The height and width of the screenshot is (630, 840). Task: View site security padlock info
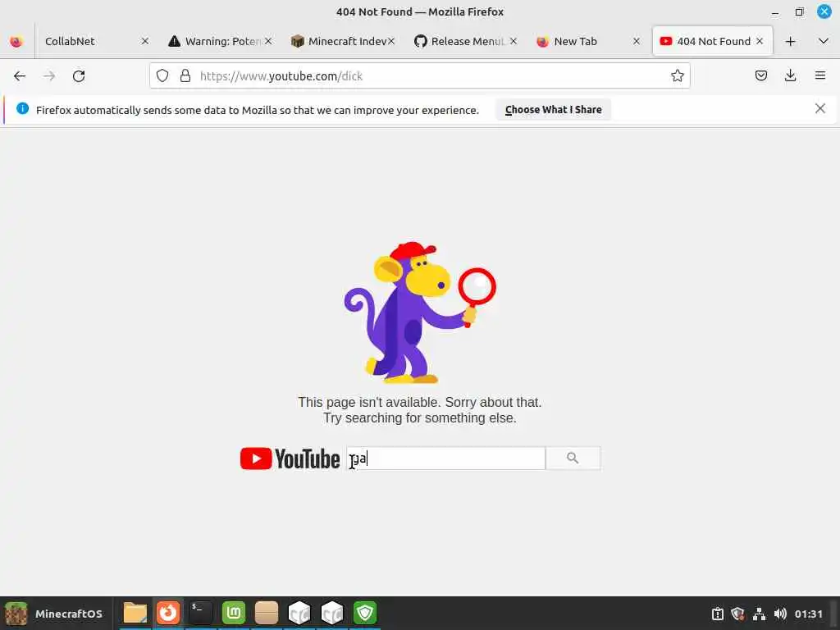coord(185,76)
